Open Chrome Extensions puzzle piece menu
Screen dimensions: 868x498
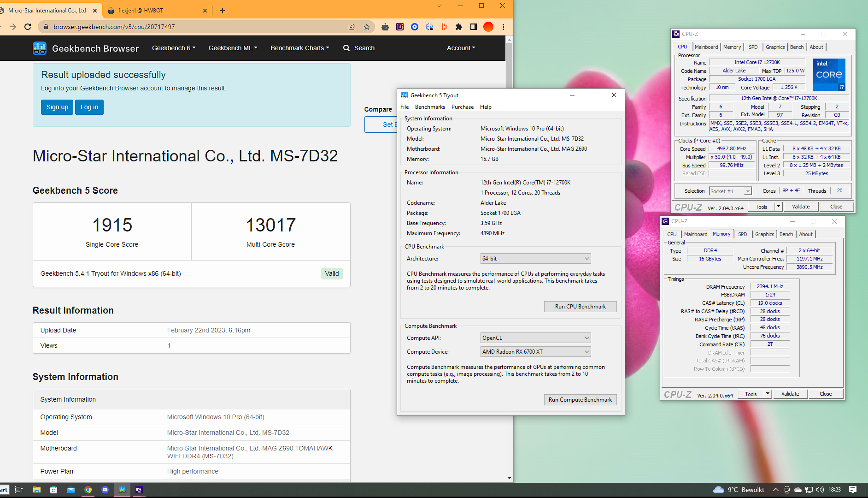click(459, 27)
